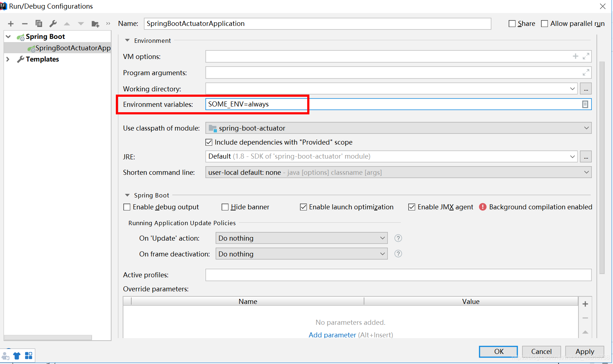Copy the selected configuration

point(39,24)
